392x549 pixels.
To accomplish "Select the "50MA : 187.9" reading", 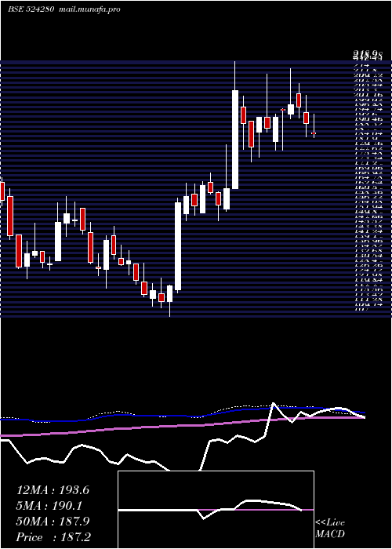I will 53,522.
